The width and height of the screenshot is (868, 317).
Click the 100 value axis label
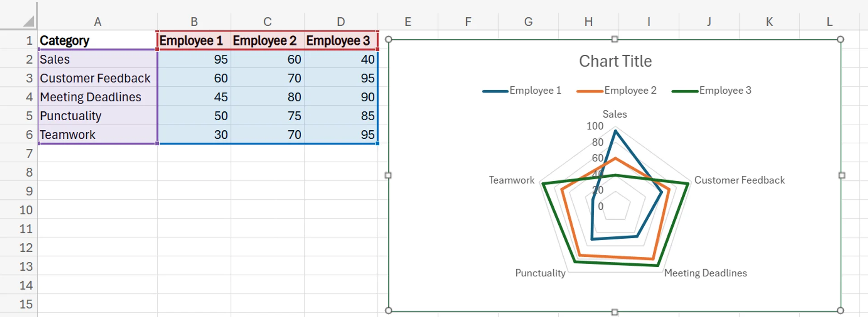pyautogui.click(x=595, y=126)
